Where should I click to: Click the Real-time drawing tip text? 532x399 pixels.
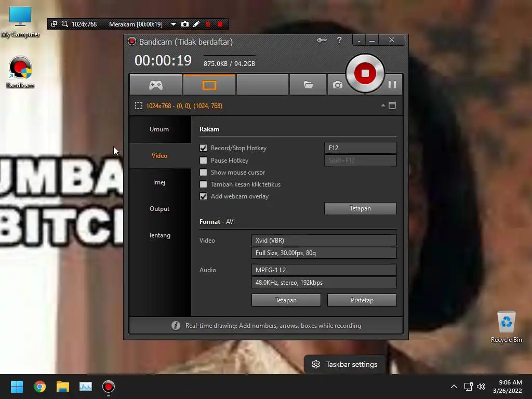tap(273, 326)
